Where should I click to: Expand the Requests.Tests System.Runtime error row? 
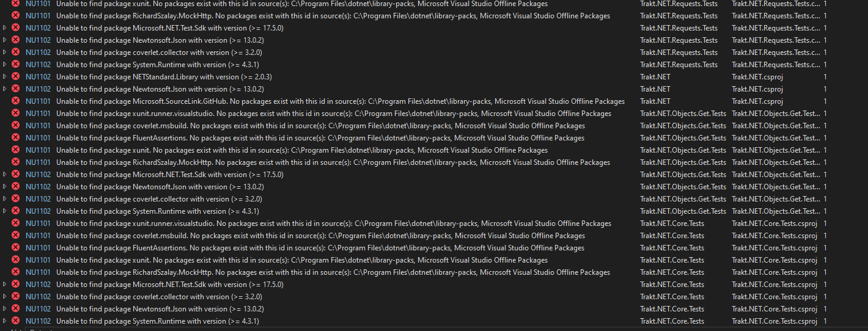[5, 65]
